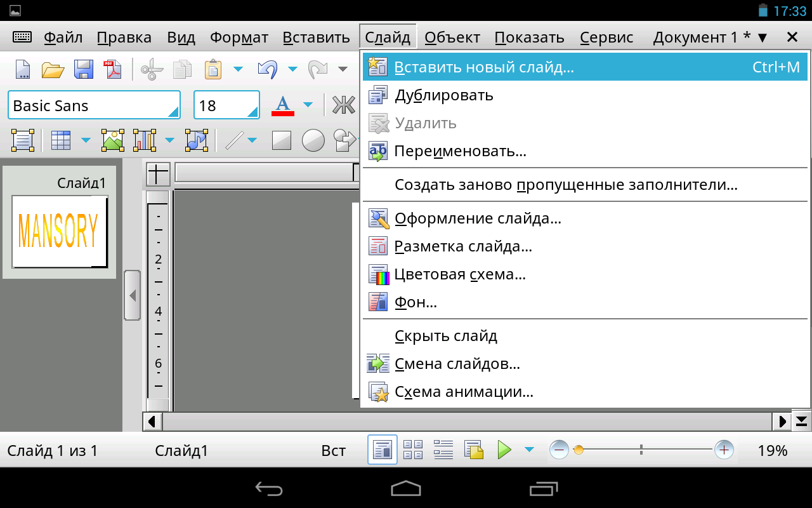Open the line tool dropdown arrow
The image size is (812, 508).
[x=252, y=140]
